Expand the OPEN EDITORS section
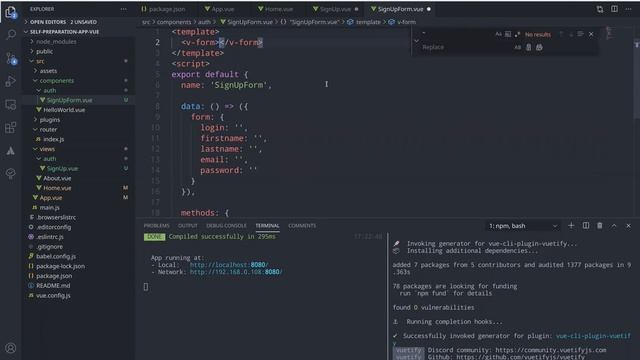Image resolution: width=640 pixels, height=360 pixels. pos(63,22)
